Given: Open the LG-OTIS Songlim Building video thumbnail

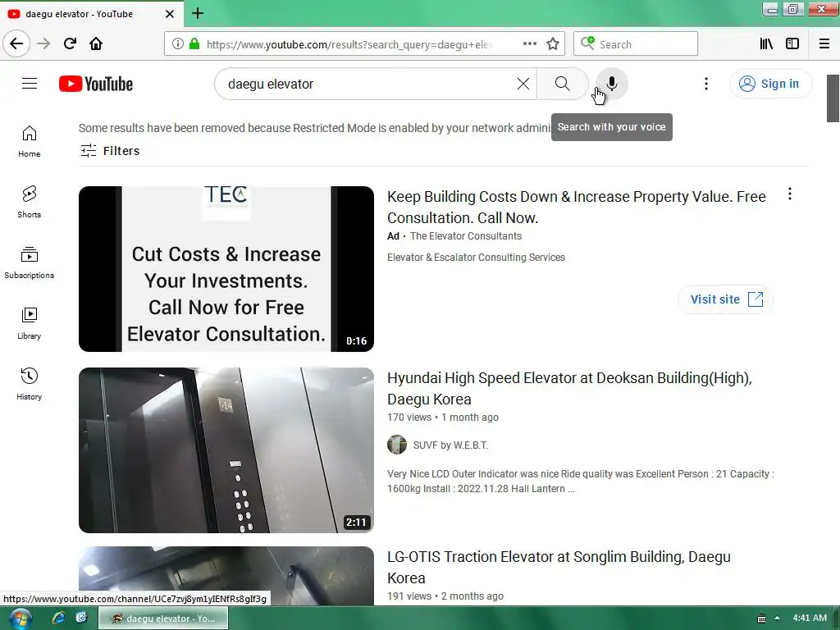Looking at the screenshot, I should tap(226, 576).
